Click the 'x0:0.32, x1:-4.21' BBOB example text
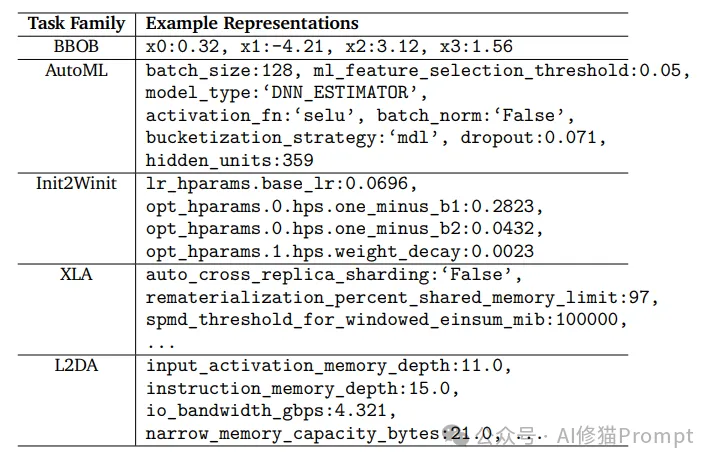716x465 pixels. click(x=234, y=47)
